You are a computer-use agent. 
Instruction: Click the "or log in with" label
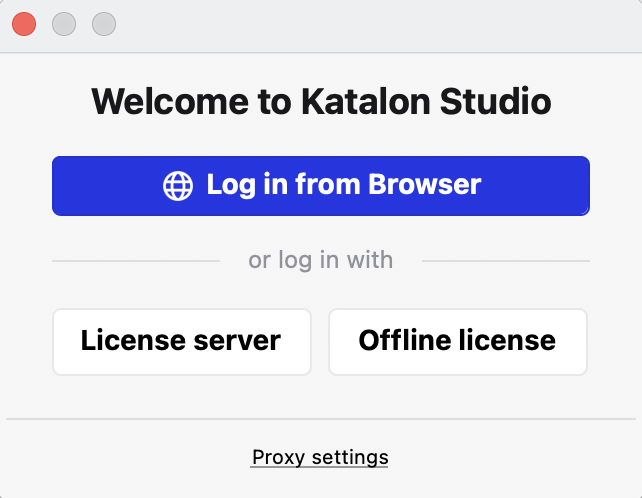tap(321, 261)
